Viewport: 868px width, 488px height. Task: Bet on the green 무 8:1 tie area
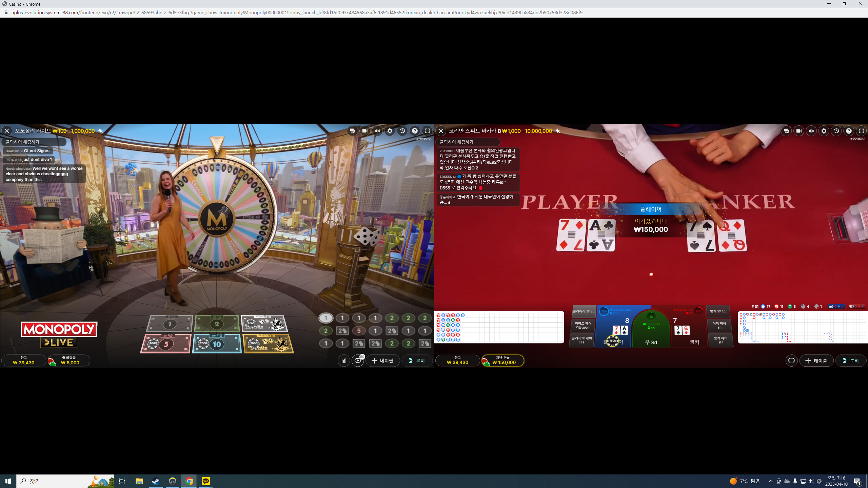coord(651,329)
